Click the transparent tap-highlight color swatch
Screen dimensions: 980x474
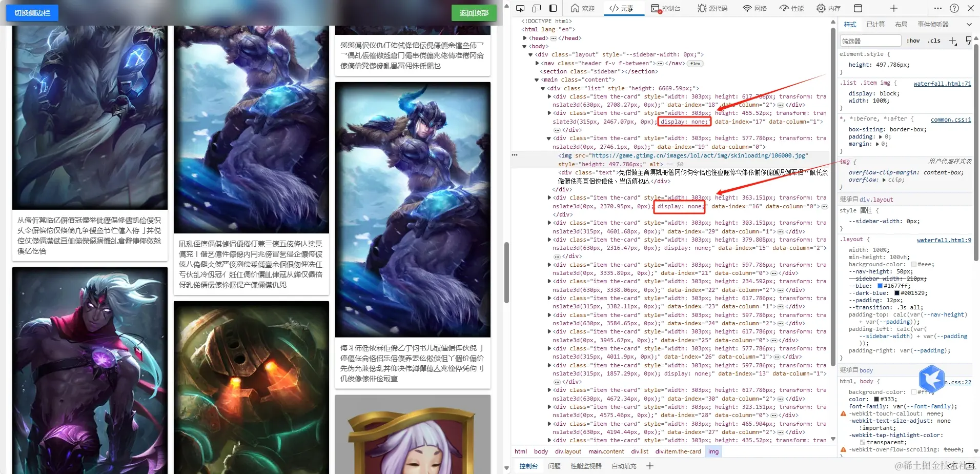[863, 442]
